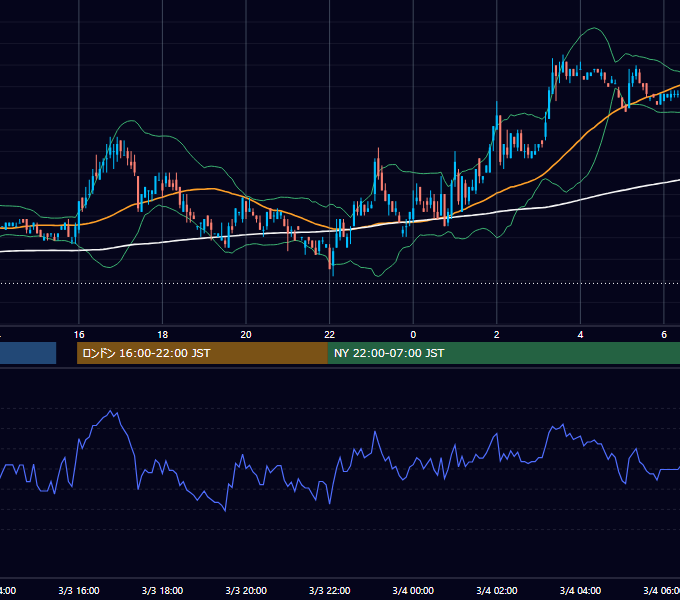This screenshot has height=600, width=680.
Task: Click the 22 hour label on the upper axis
Action: click(x=330, y=334)
